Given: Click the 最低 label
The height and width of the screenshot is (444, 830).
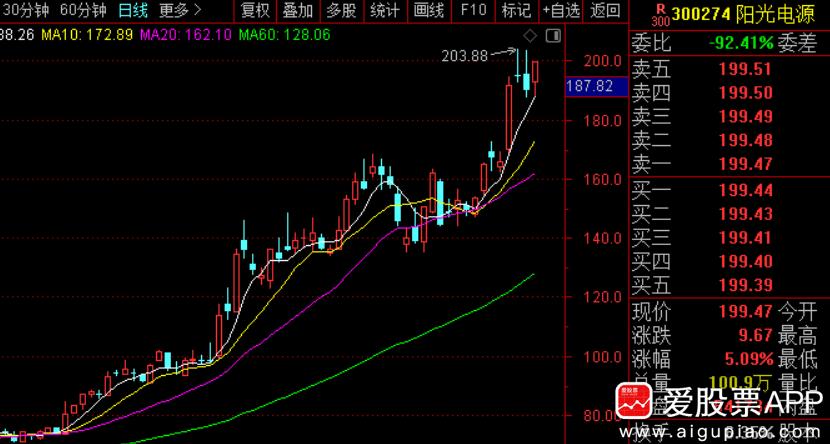Looking at the screenshot, I should 798,360.
